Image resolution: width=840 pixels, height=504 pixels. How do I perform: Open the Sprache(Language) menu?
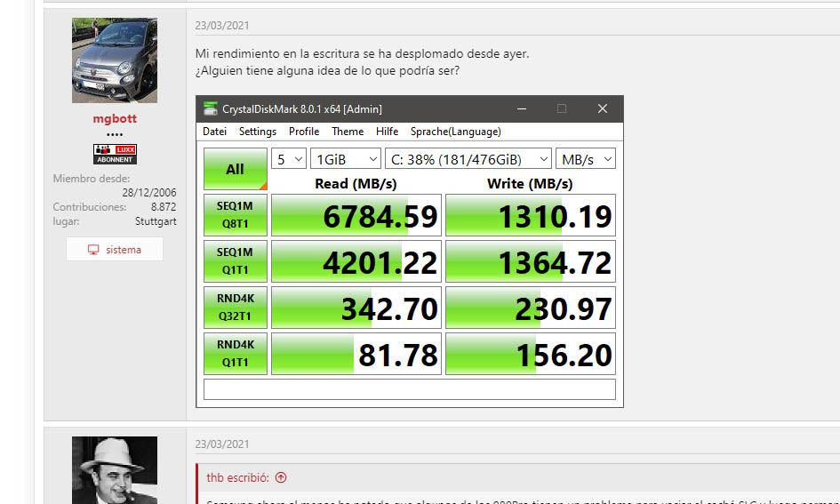pyautogui.click(x=456, y=132)
